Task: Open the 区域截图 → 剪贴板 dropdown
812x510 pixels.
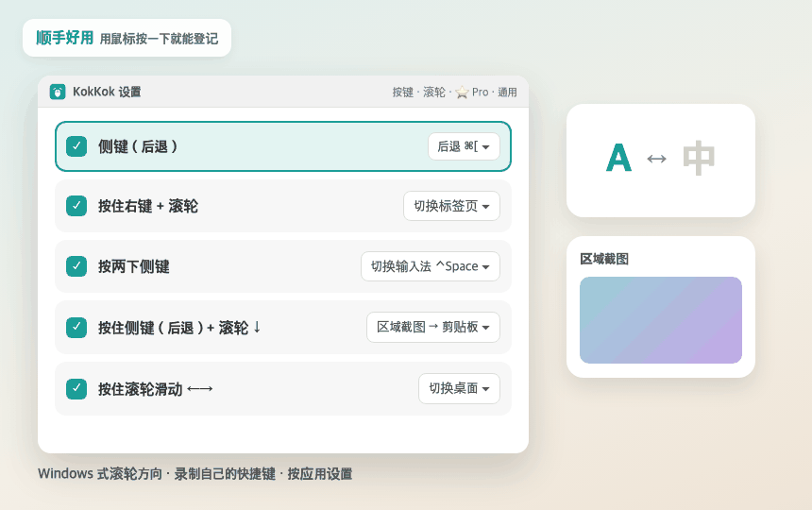Action: point(433,327)
